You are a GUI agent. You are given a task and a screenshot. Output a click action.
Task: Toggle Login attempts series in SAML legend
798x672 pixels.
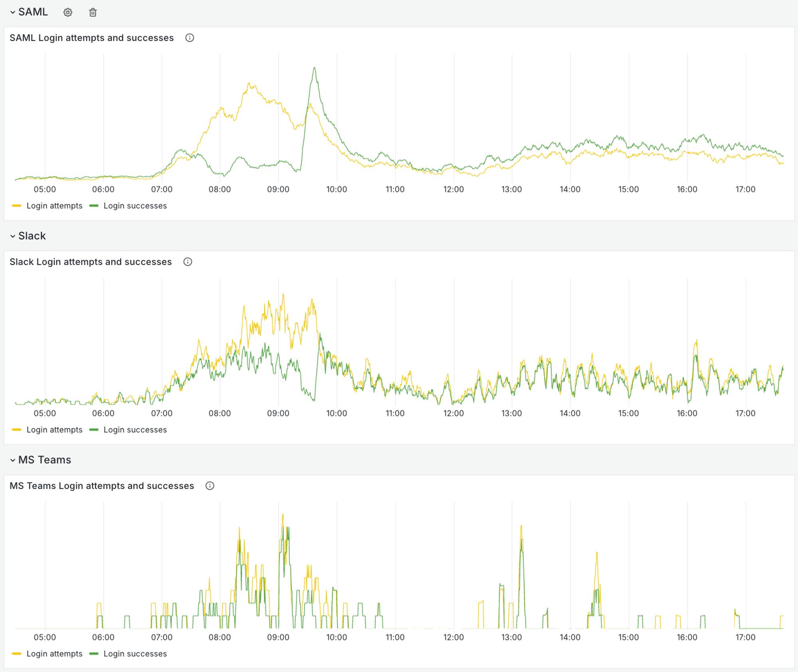point(54,206)
